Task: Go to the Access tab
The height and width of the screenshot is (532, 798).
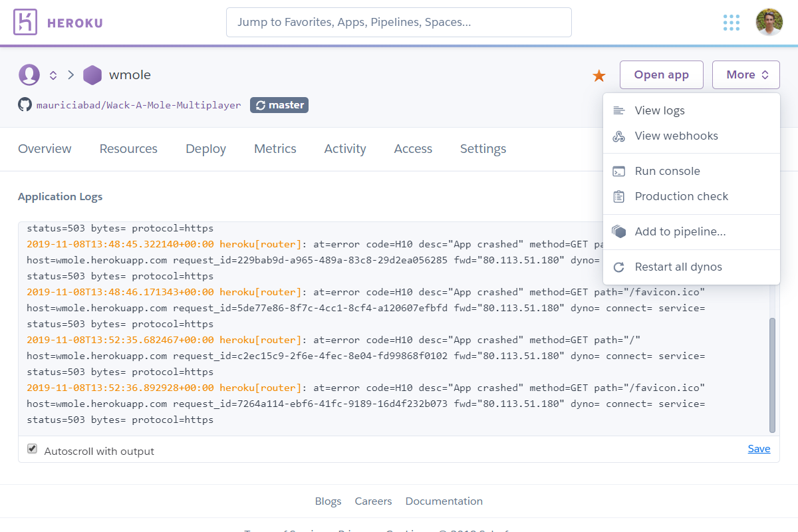Action: (x=413, y=149)
